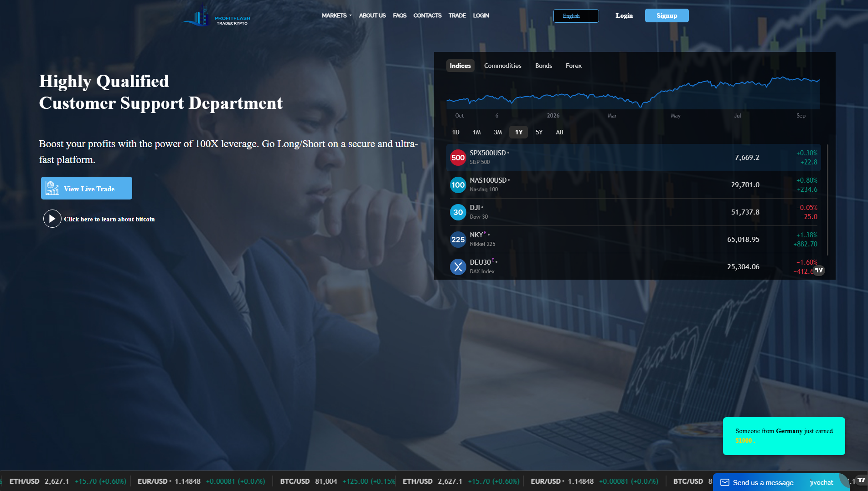Click the Nasdaq 100 badge icon
The width and height of the screenshot is (868, 491).
458,185
